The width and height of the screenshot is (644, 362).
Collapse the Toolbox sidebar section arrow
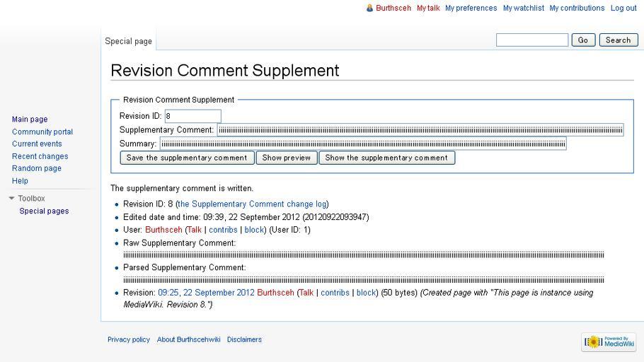(x=11, y=198)
